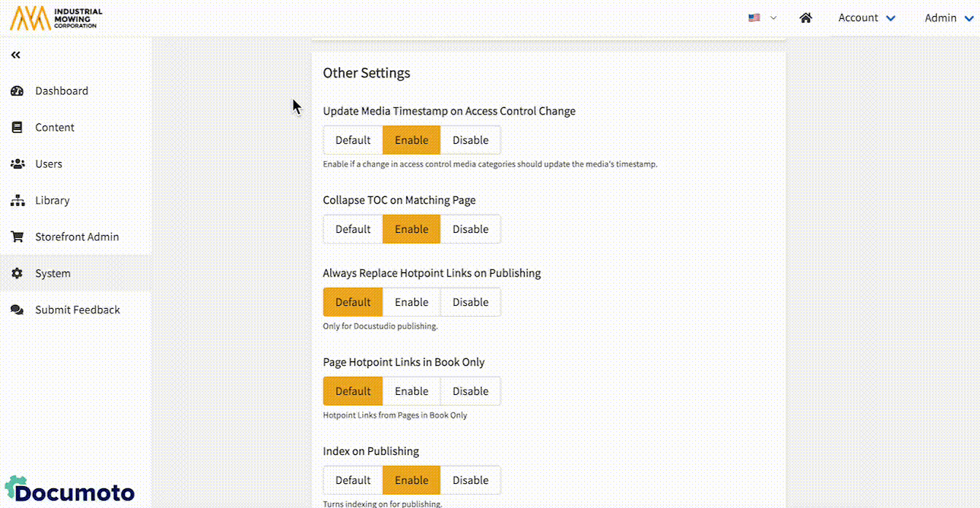
Task: Disable Page Hotpoint Links in Book Only
Action: 470,391
